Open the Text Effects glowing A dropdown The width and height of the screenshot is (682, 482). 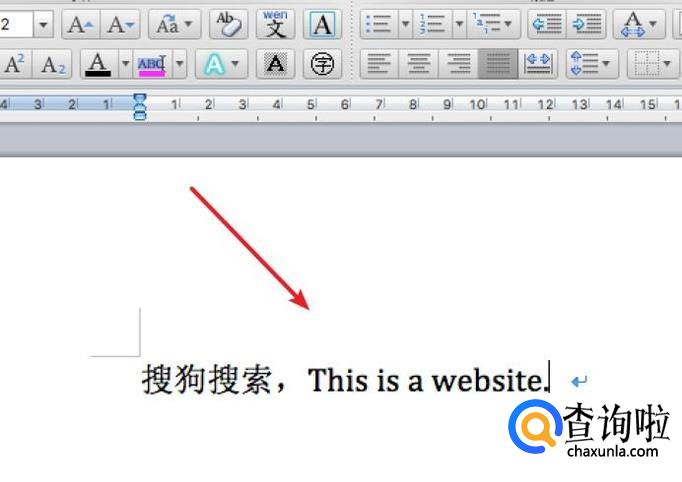click(221, 64)
